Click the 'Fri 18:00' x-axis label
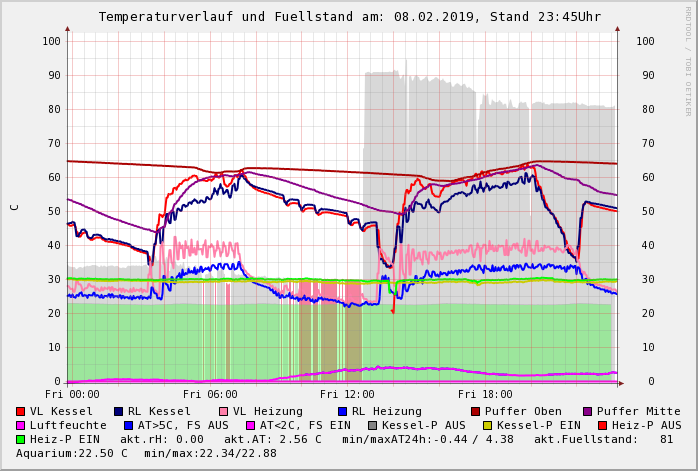The height and width of the screenshot is (471, 698). click(484, 394)
